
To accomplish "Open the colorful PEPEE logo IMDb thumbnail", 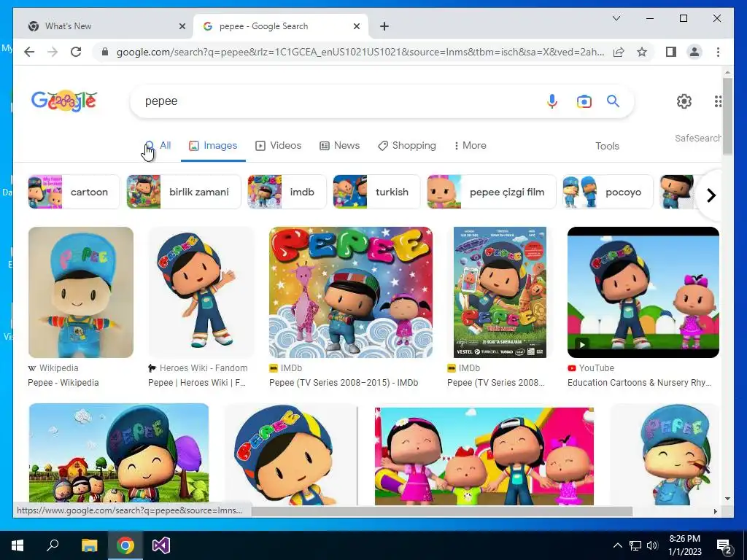I will tap(351, 292).
